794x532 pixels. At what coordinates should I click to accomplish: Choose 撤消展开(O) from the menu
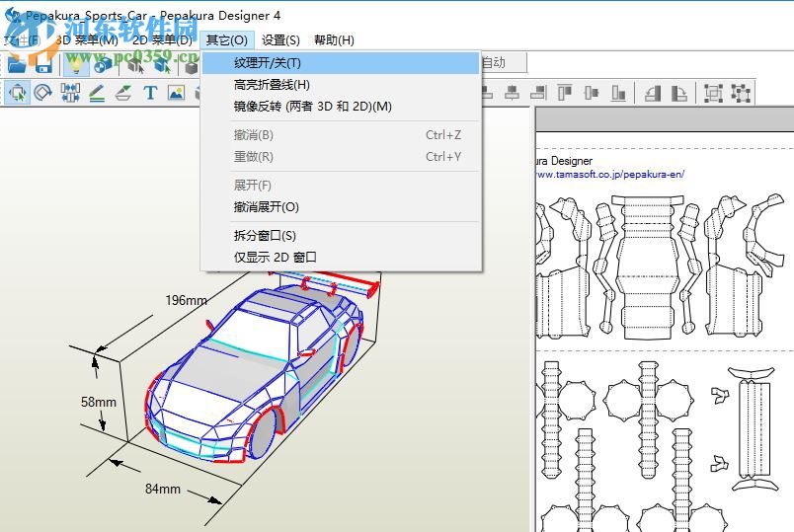[x=266, y=207]
